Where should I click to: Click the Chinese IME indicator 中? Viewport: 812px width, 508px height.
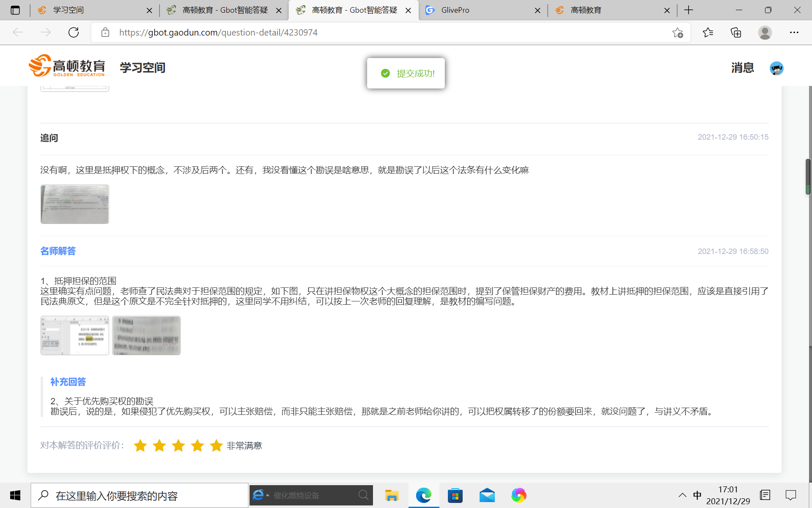(x=697, y=495)
